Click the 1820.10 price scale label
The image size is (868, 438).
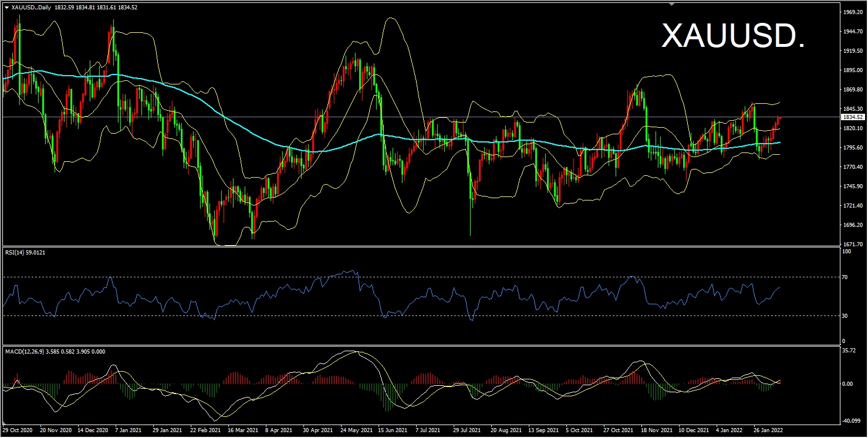852,128
